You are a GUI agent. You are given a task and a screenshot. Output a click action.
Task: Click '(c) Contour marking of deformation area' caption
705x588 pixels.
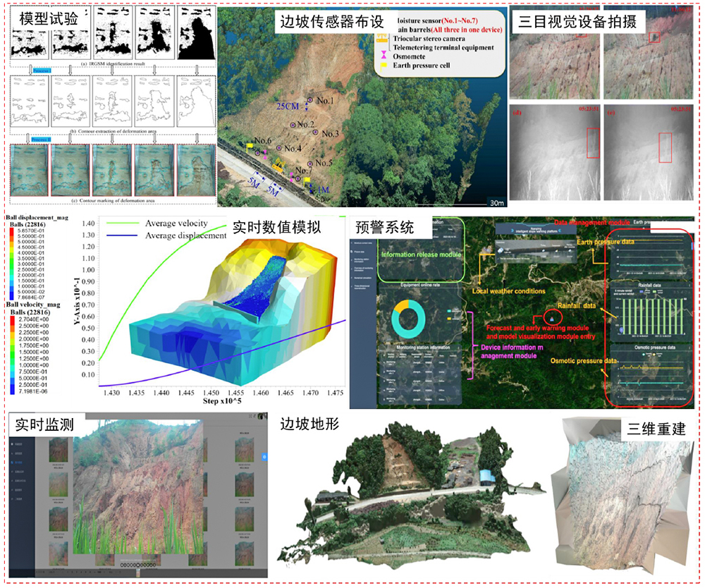[x=113, y=200]
